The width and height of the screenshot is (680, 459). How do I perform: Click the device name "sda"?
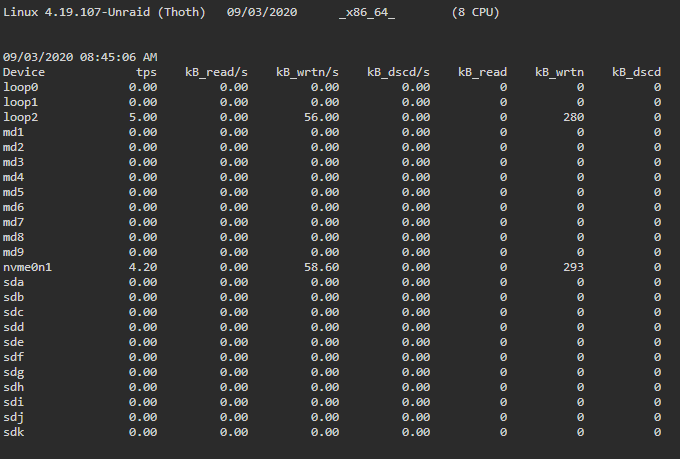coord(13,282)
